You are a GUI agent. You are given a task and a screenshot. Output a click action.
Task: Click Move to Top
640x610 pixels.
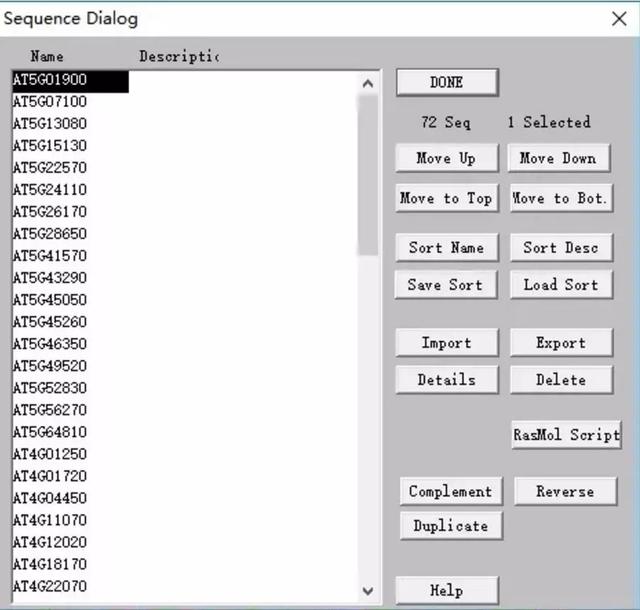(447, 198)
